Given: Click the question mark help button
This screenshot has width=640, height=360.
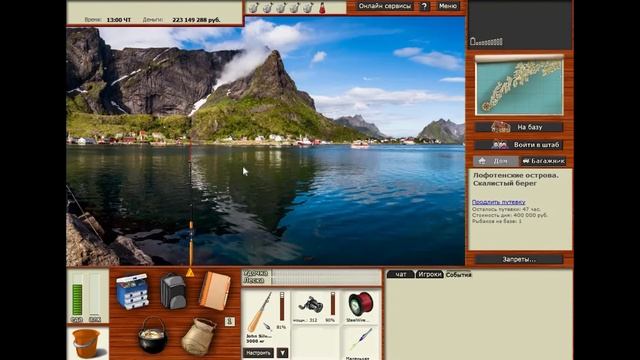Looking at the screenshot, I should pos(424,6).
